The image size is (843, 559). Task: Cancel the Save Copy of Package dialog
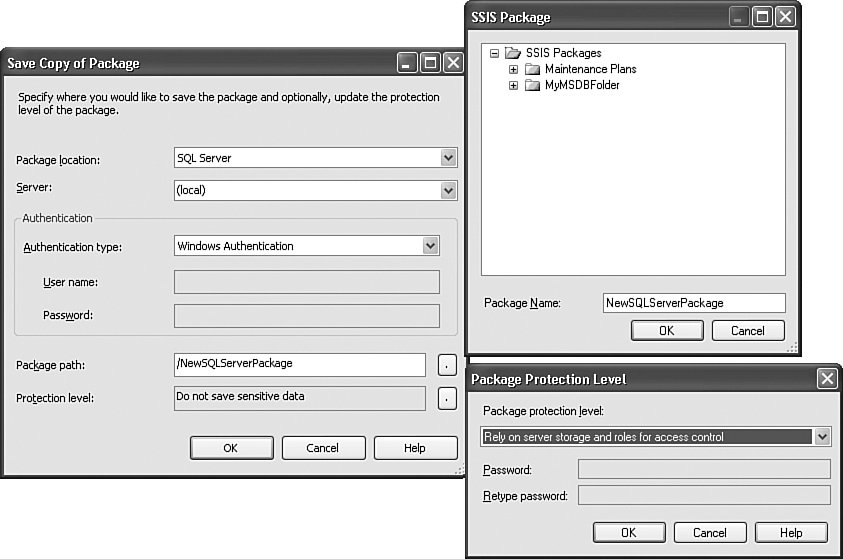point(323,448)
